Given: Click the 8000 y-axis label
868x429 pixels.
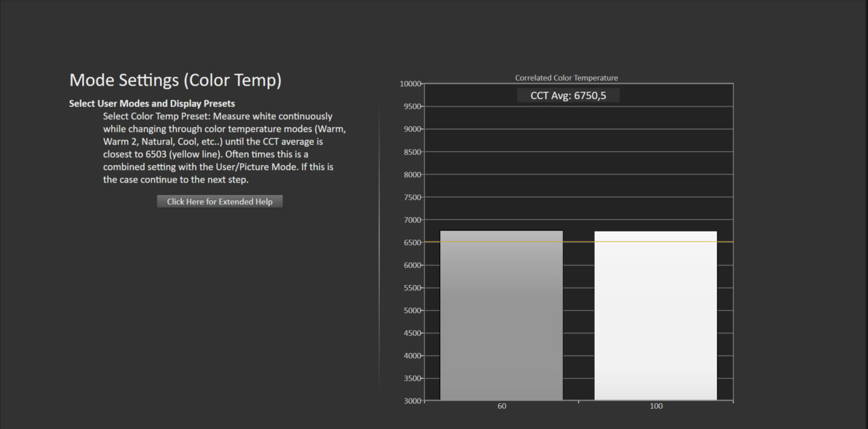Looking at the screenshot, I should (x=412, y=174).
